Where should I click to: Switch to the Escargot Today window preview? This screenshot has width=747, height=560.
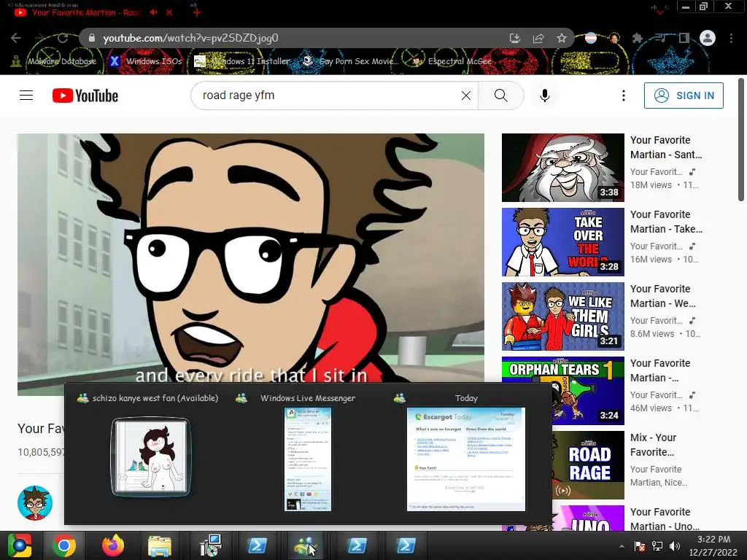(x=466, y=459)
